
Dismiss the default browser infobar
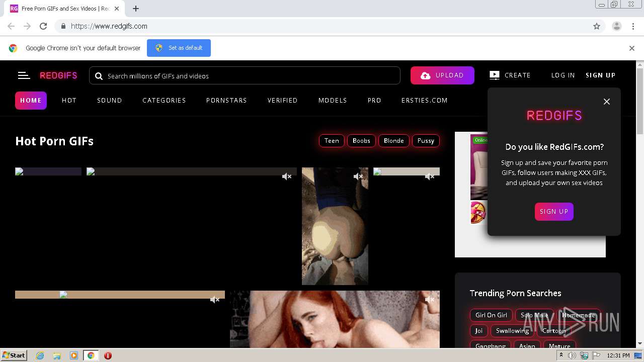coord(632,48)
